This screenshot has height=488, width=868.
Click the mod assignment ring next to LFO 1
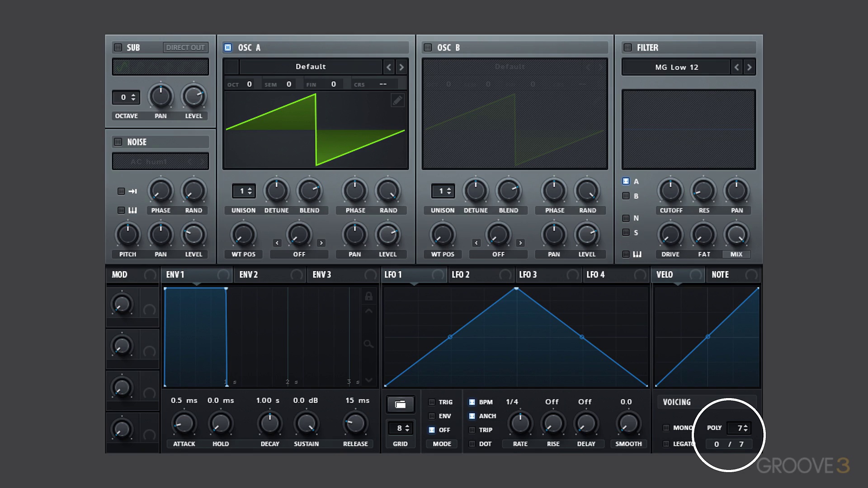click(x=438, y=275)
